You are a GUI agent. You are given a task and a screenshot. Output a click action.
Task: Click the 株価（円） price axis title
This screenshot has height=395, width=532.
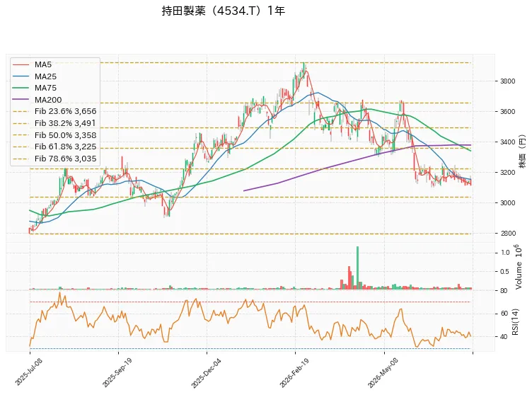tap(522, 151)
